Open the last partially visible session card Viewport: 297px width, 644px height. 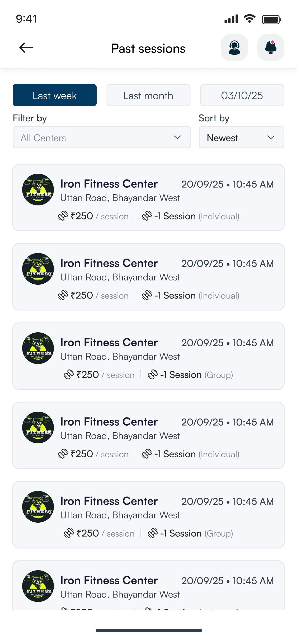[x=148, y=587]
